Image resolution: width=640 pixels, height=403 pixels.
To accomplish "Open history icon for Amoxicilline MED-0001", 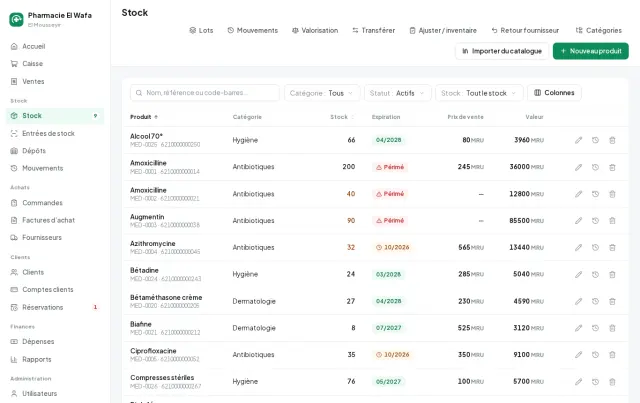I will click(x=596, y=167).
